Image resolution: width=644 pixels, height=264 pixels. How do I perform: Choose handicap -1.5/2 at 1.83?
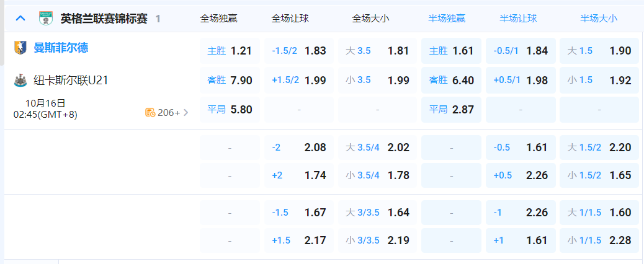pyautogui.click(x=299, y=51)
